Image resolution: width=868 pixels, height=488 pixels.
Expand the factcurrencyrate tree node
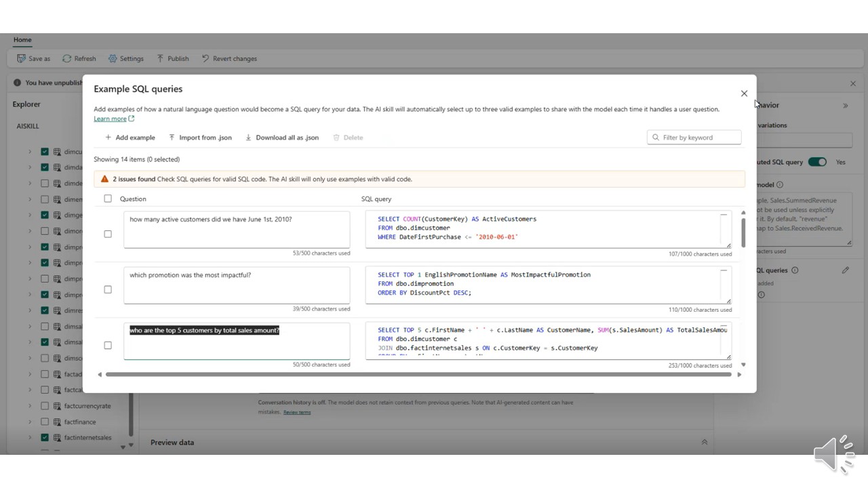(x=30, y=406)
